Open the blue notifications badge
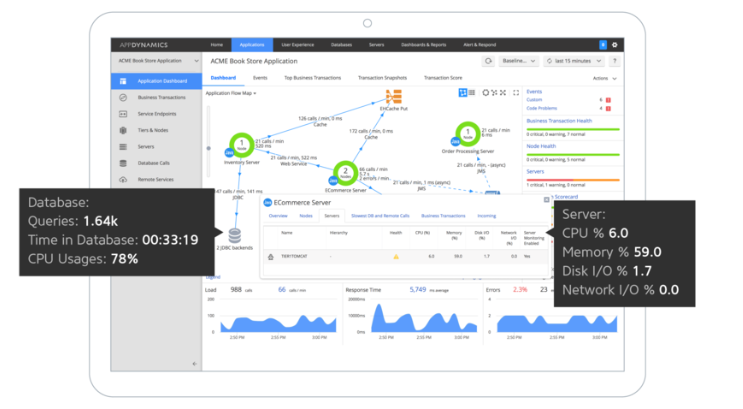Screen dimensions: 743x409 [x=603, y=45]
